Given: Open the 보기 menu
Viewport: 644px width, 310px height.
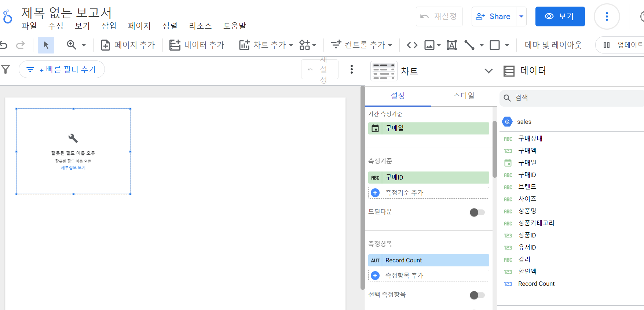Looking at the screenshot, I should click(x=83, y=26).
